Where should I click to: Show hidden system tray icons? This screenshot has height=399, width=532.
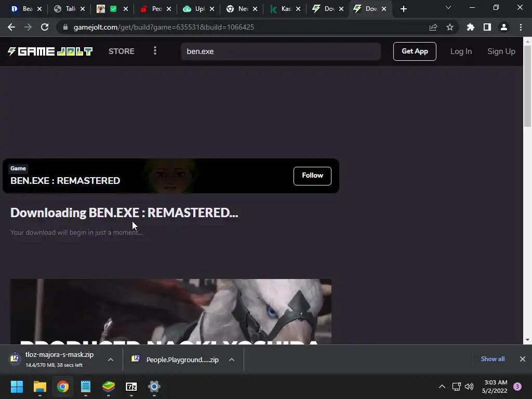coord(442,387)
